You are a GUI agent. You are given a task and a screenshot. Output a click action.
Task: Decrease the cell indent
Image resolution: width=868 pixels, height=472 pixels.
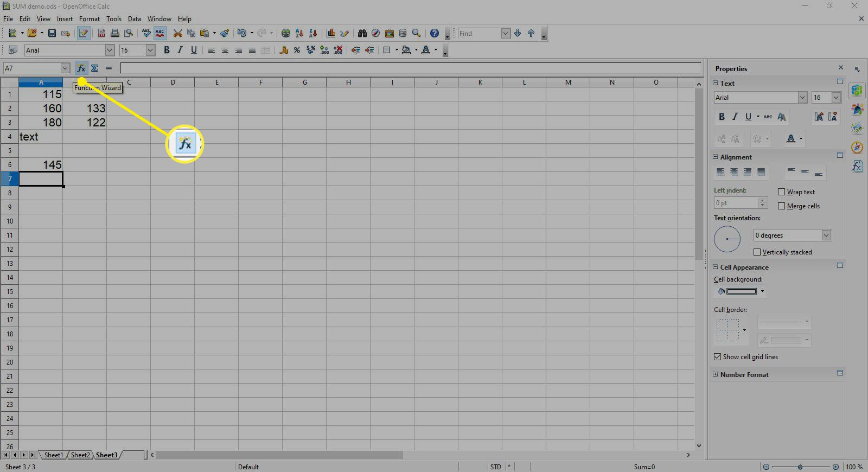point(356,50)
